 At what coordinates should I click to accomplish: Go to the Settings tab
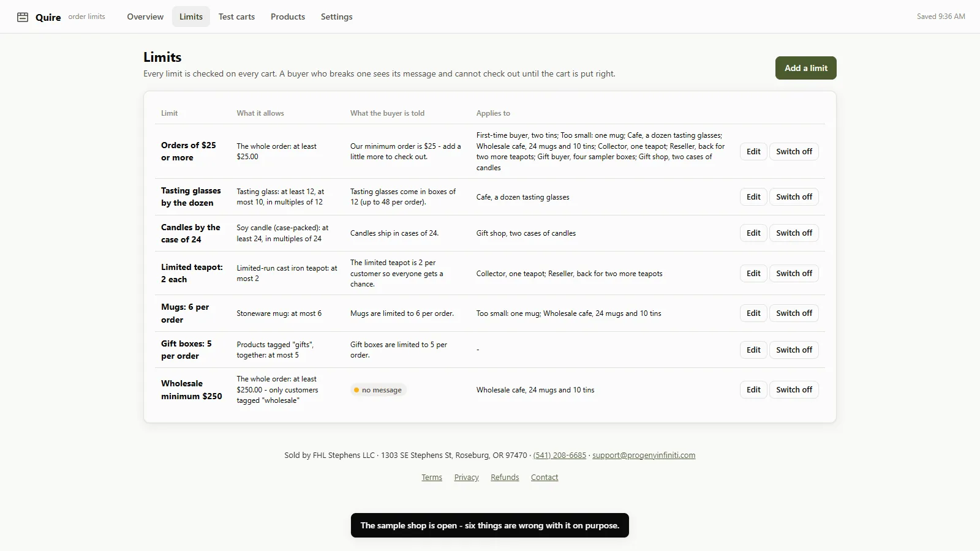[336, 17]
